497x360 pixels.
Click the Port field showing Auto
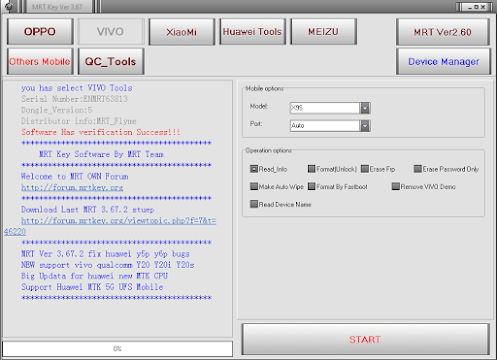pyautogui.click(x=325, y=126)
